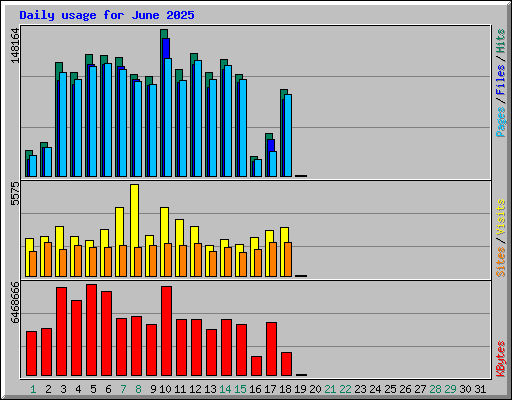Click day 19 label on the x-axis
The width and height of the screenshot is (512, 400).
pos(300,389)
